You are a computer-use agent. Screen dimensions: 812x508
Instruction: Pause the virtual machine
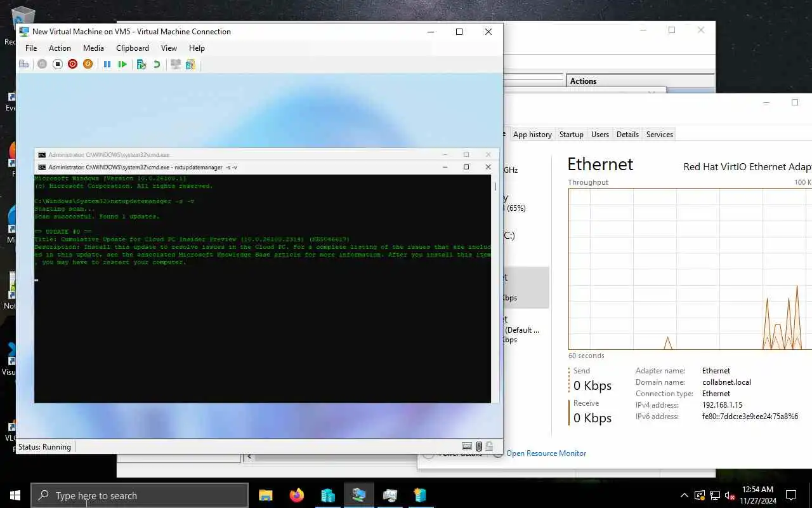coord(107,64)
